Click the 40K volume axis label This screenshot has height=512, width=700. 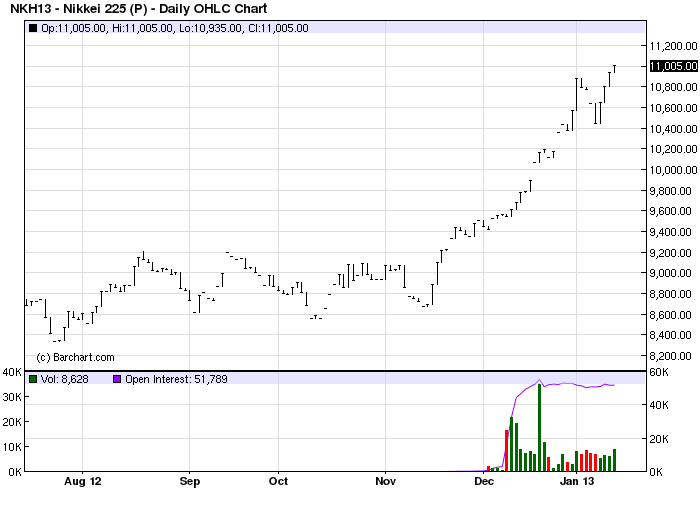(12, 372)
